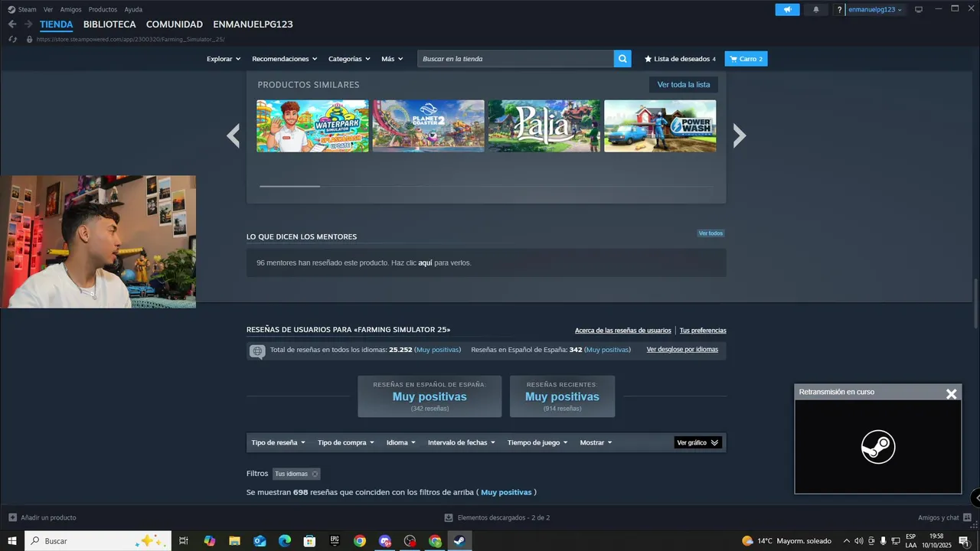The height and width of the screenshot is (551, 980).
Task: Click the Steam logo in broadcast panel
Action: (x=877, y=447)
